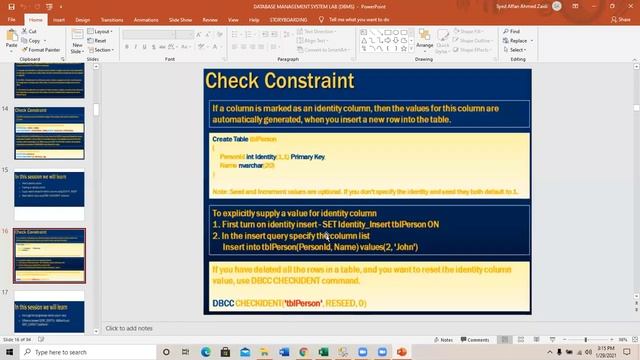Viewport: 640px width, 360px height.
Task: Expand the Replace dropdown arrow
Action: click(532, 41)
